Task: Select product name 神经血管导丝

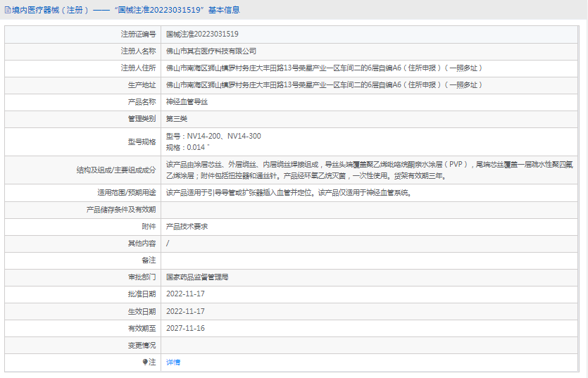Action: click(x=187, y=101)
